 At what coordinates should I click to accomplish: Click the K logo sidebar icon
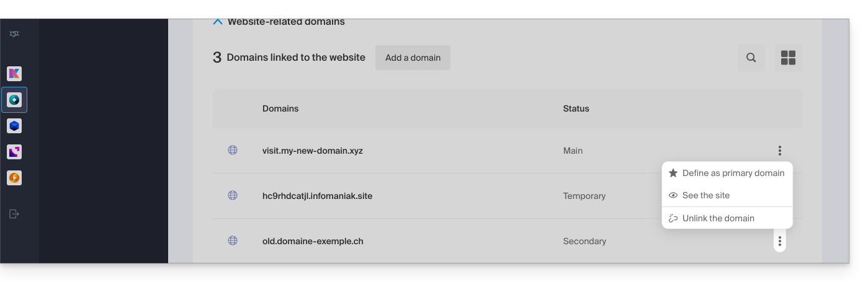click(x=14, y=74)
